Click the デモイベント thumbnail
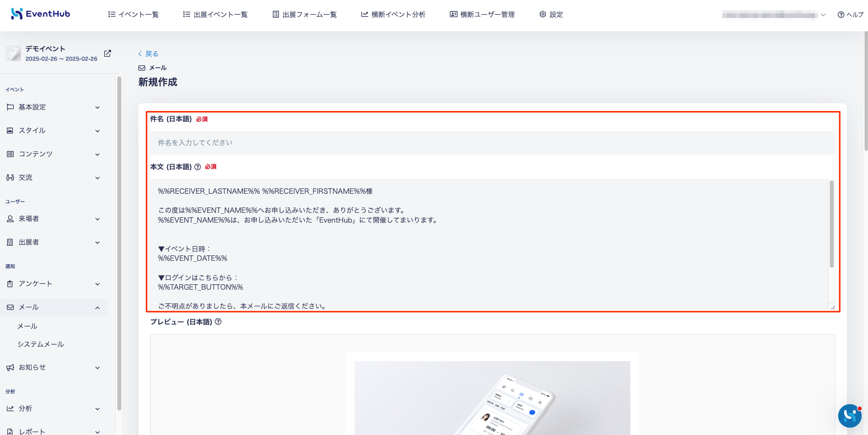868x435 pixels. 13,53
